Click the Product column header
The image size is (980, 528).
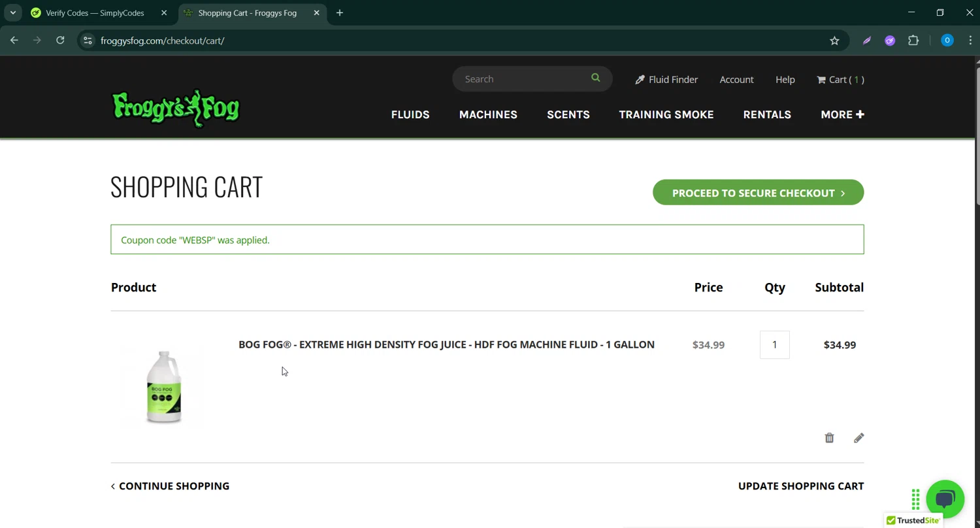coord(133,288)
